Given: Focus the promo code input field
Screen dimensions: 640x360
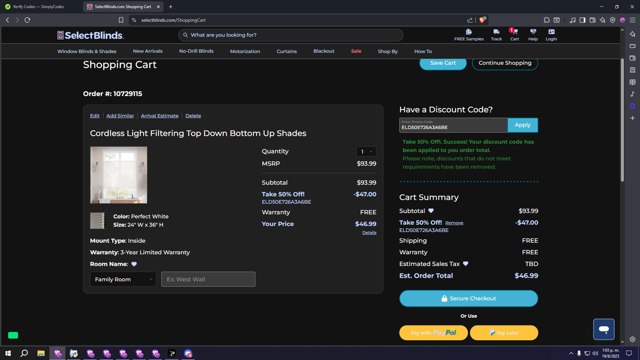Looking at the screenshot, I should pos(453,125).
